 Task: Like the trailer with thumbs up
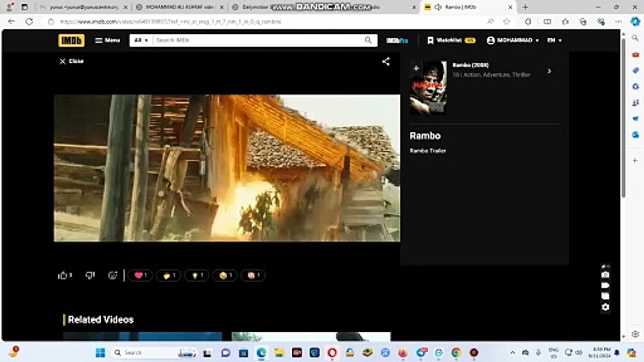coord(65,275)
